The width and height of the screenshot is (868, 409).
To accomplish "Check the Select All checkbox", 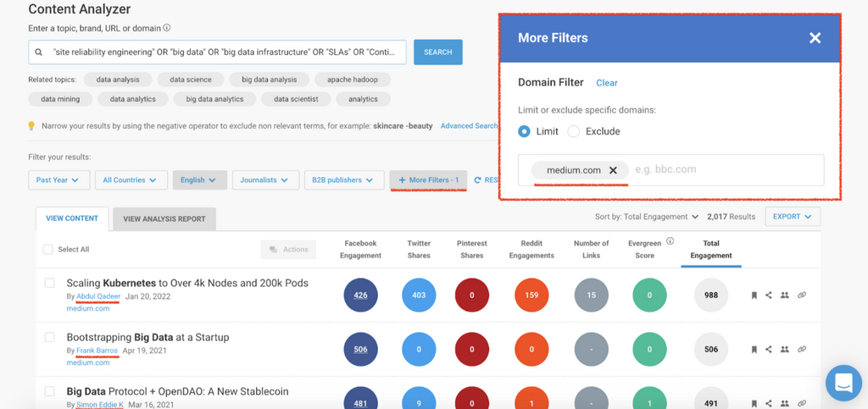I will pyautogui.click(x=48, y=250).
